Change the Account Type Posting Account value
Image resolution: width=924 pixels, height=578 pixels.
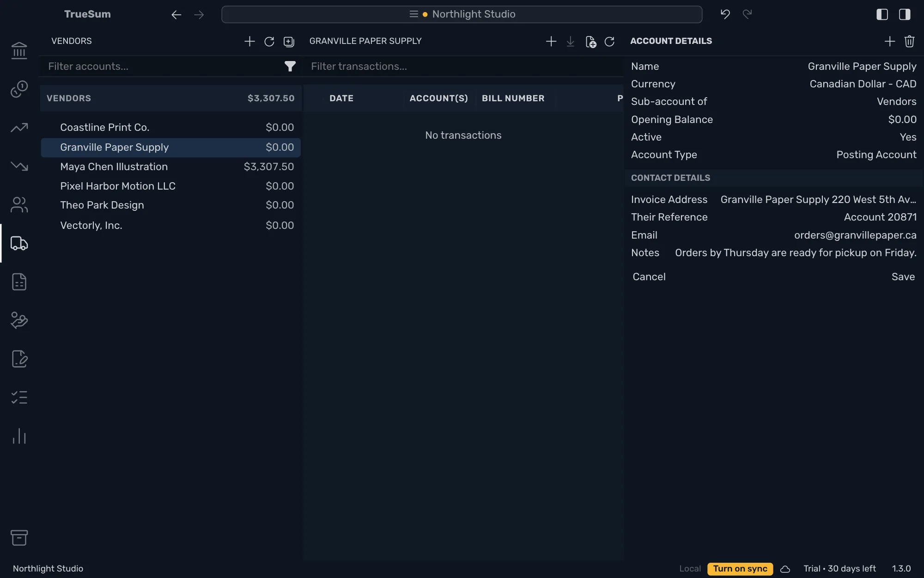pos(876,155)
